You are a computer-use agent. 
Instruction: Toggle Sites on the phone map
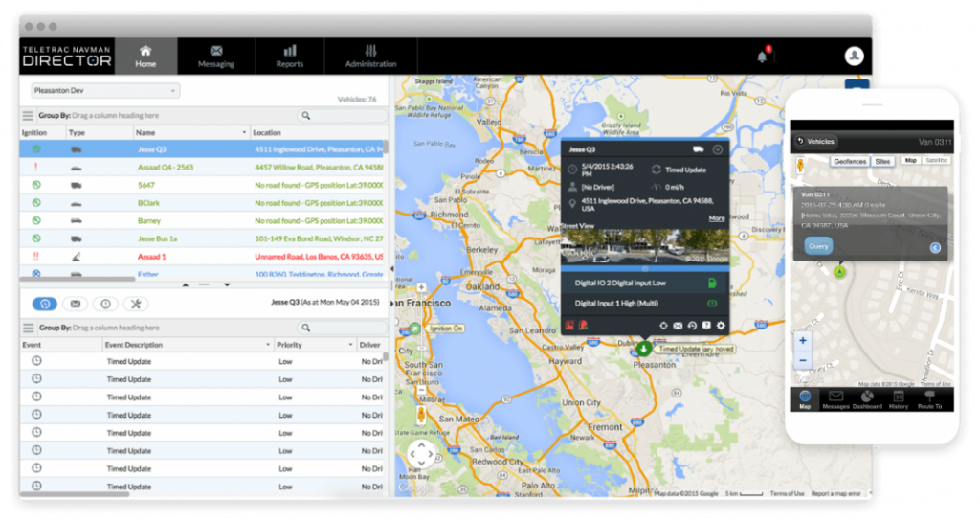883,161
